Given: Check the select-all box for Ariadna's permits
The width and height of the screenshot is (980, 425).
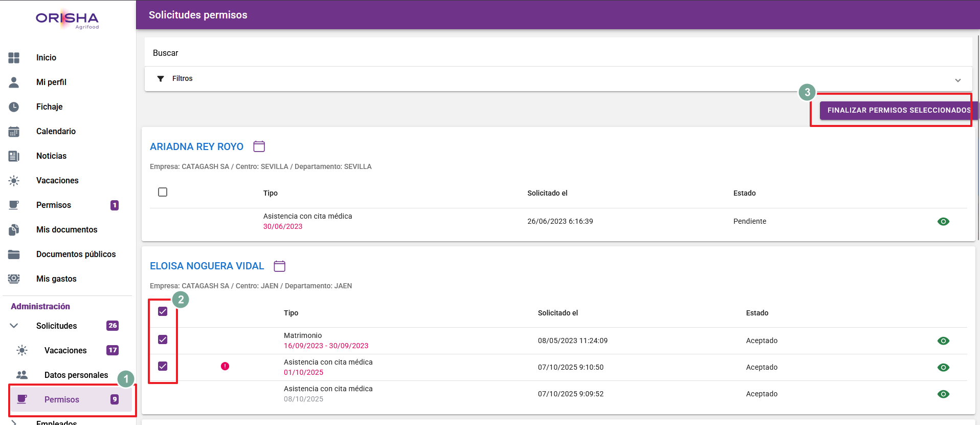Looking at the screenshot, I should [x=163, y=192].
